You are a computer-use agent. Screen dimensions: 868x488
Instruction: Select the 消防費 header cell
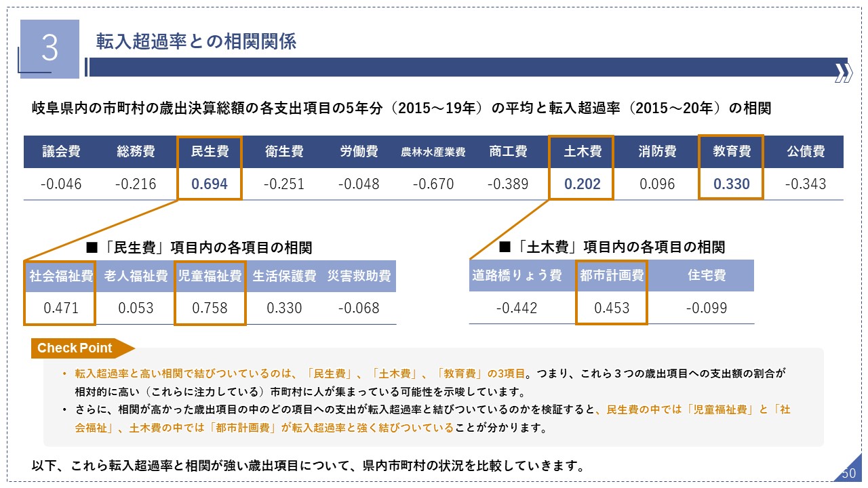pyautogui.click(x=658, y=152)
